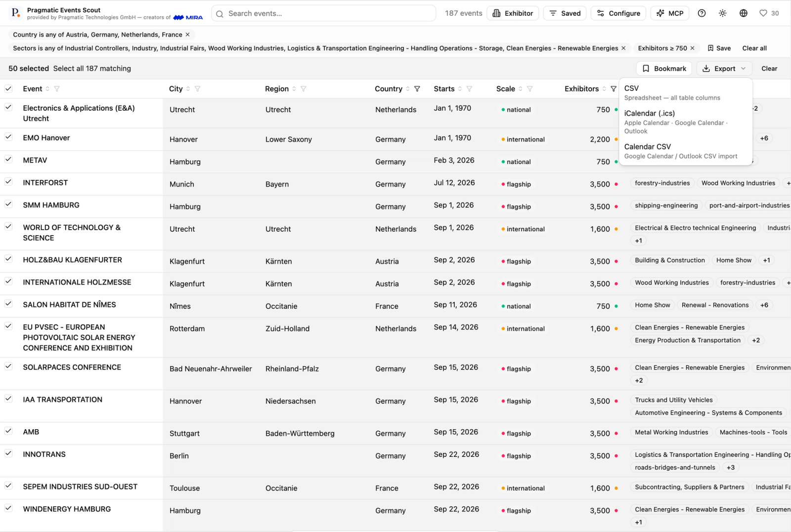Click the Trucks and Utility Vehicles tag
791x532 pixels.
674,400
